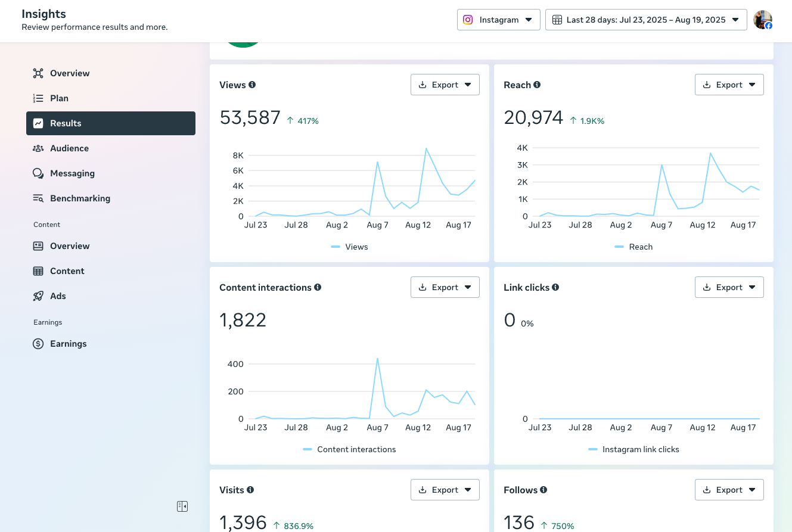Export the Follows data

click(x=729, y=490)
